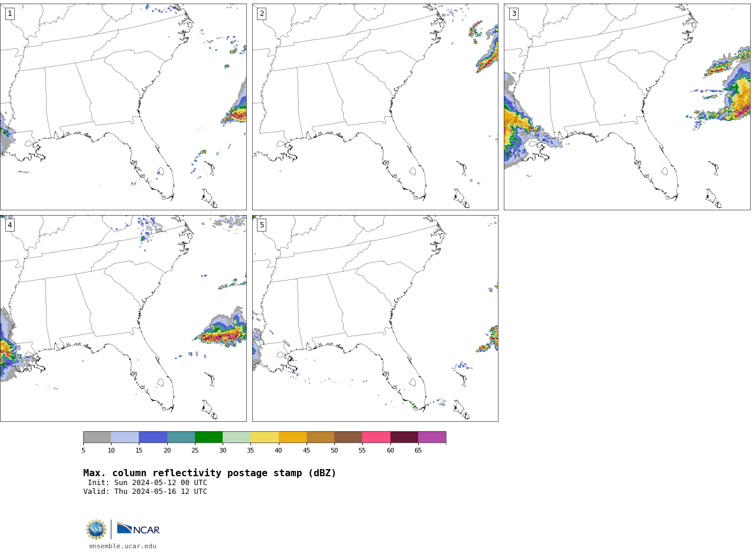Click the panel number label 3
756x553 pixels.
click(513, 14)
